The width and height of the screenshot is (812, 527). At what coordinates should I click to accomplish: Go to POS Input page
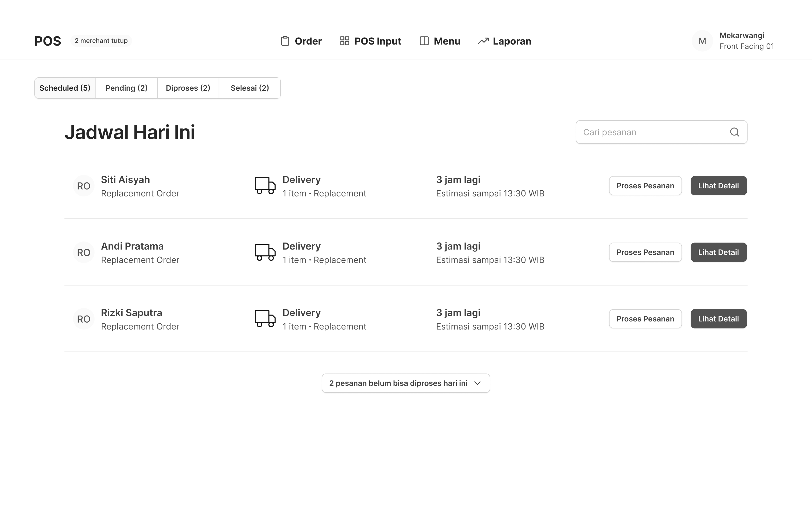371,41
